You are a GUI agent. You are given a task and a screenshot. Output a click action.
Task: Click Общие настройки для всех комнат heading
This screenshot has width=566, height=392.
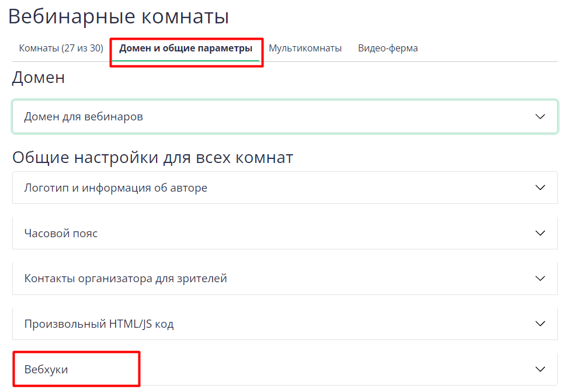[x=152, y=158]
